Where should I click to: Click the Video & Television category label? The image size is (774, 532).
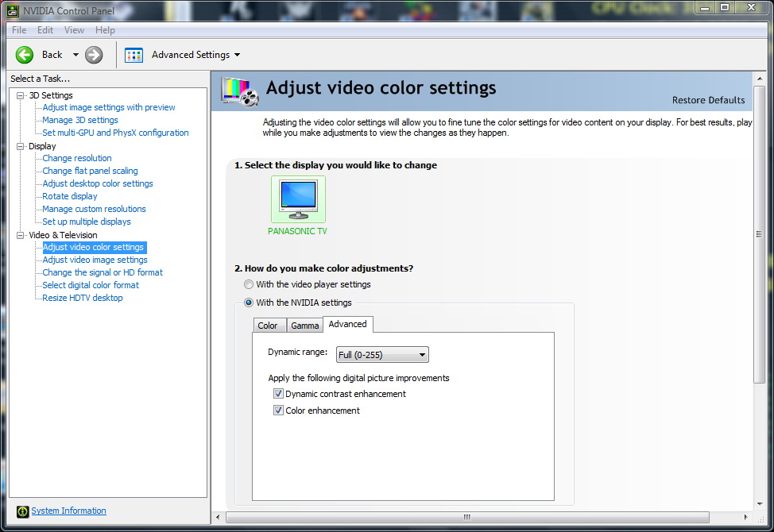64,235
